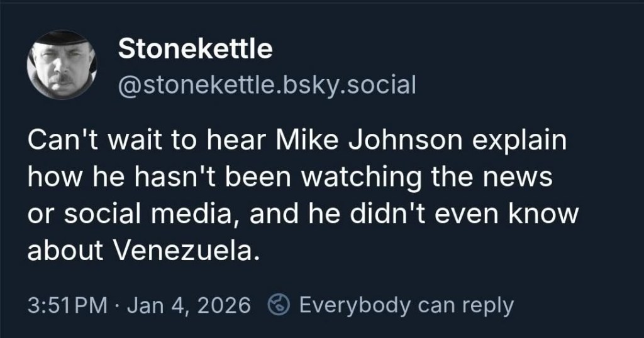Click the word "explain" in the post
Viewport: 644px width, 338px height.
tap(513, 141)
